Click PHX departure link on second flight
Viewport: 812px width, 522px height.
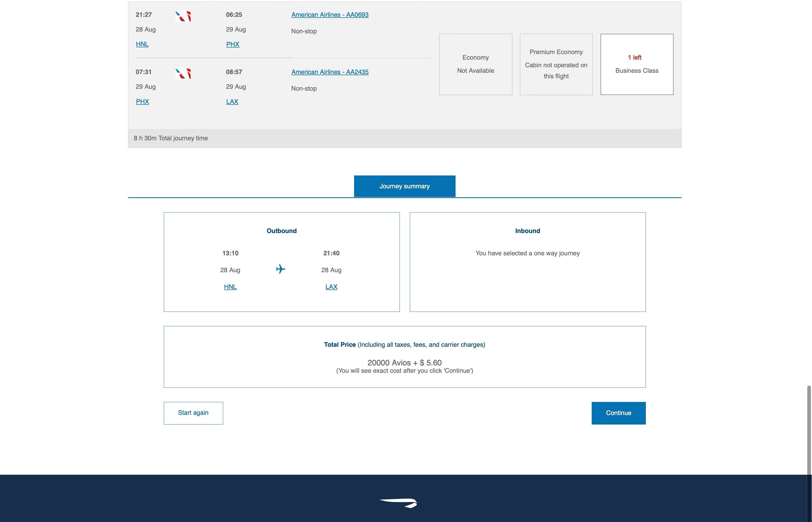142,102
